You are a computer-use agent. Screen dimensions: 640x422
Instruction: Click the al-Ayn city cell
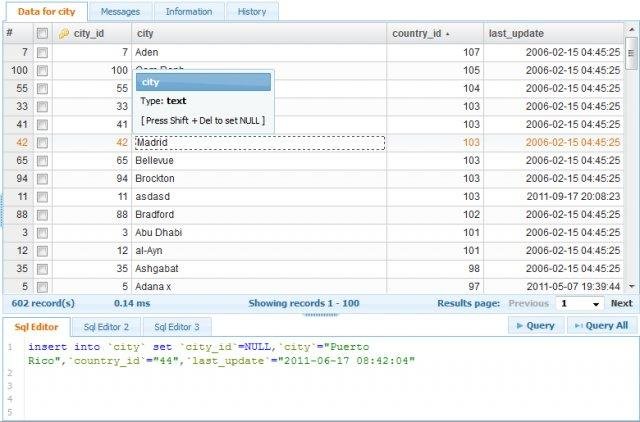[259, 251]
